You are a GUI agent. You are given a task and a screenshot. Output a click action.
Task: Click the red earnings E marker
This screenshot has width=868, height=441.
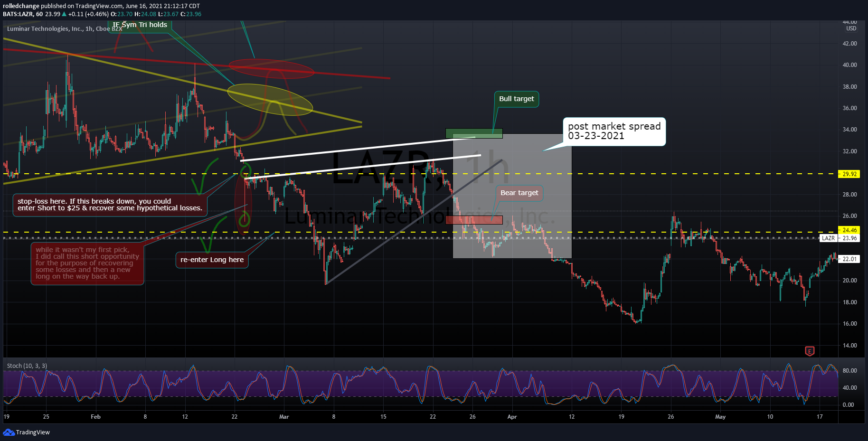810,351
